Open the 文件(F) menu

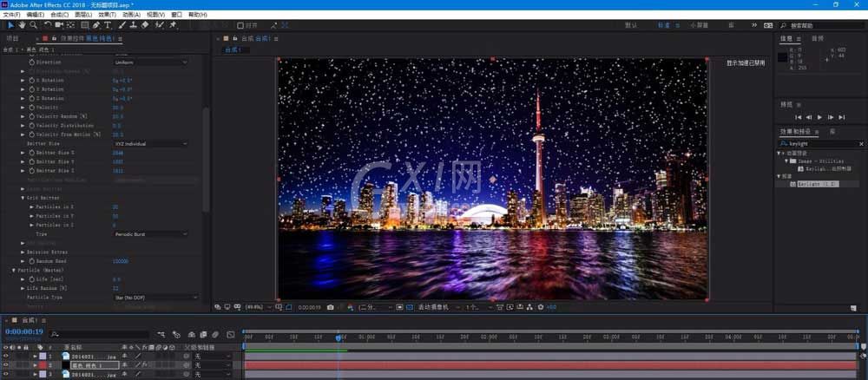coord(12,15)
